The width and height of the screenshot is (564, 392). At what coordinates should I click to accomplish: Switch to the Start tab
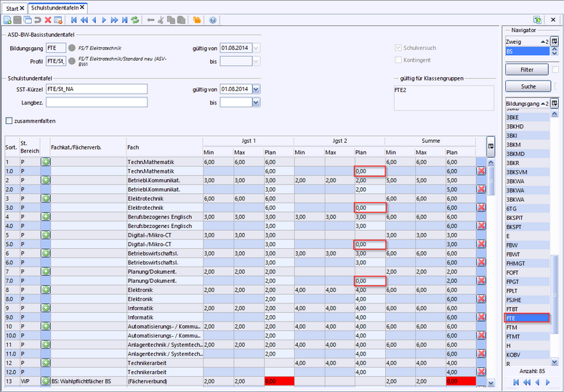[x=13, y=7]
